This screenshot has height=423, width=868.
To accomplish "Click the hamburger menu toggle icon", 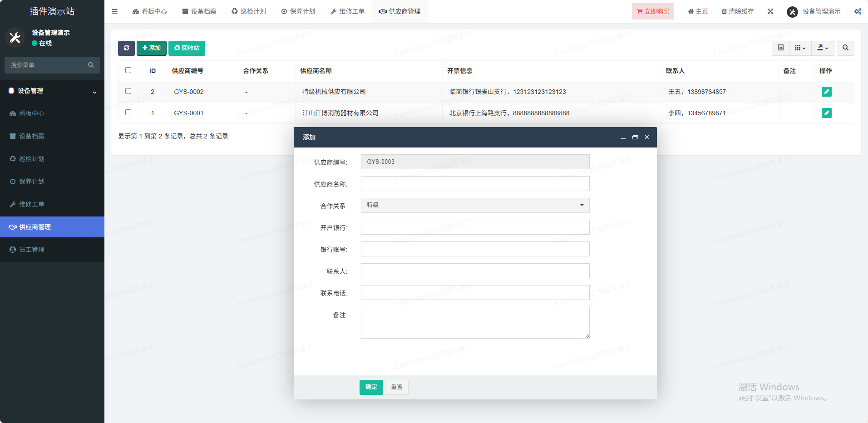I will tap(115, 11).
